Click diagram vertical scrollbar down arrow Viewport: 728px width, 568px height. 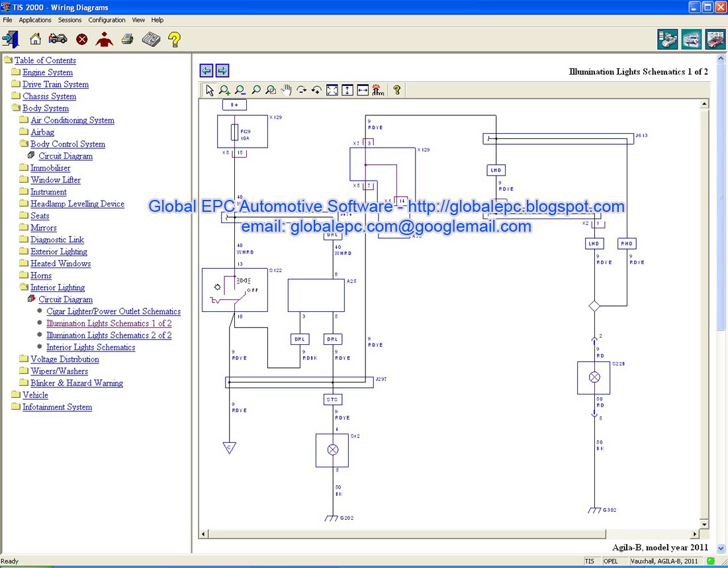pyautogui.click(x=704, y=525)
